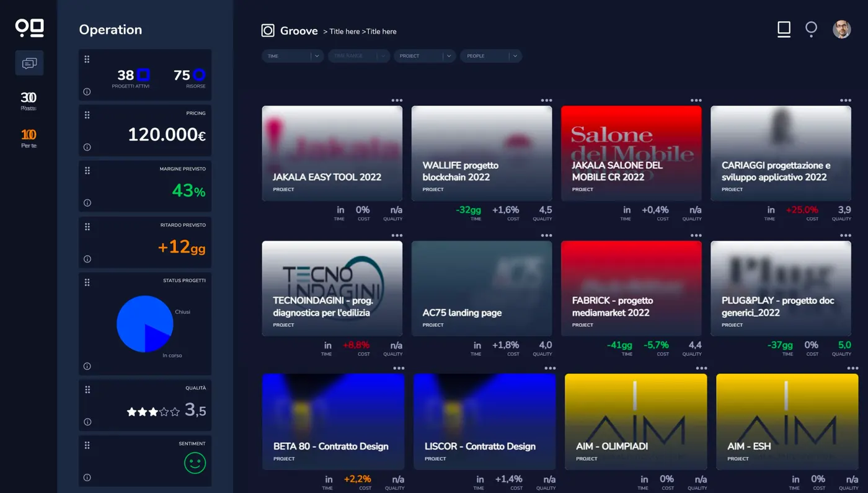Open more options for LISCOR card
The width and height of the screenshot is (868, 493).
point(550,368)
